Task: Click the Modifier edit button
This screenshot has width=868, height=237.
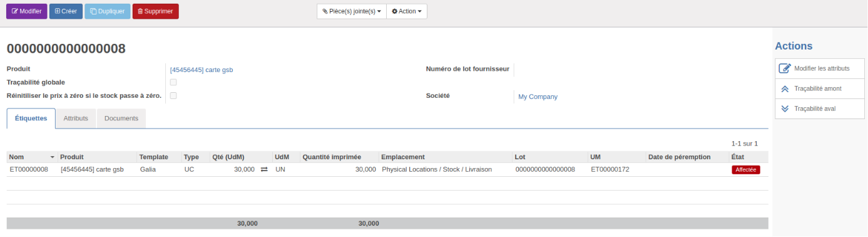Action: [27, 11]
